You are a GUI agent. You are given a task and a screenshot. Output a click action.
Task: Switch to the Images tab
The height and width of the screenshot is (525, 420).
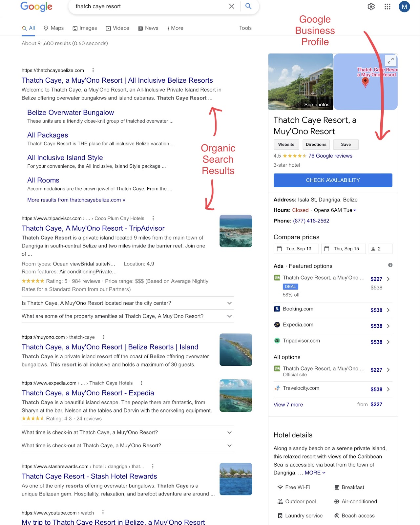85,28
